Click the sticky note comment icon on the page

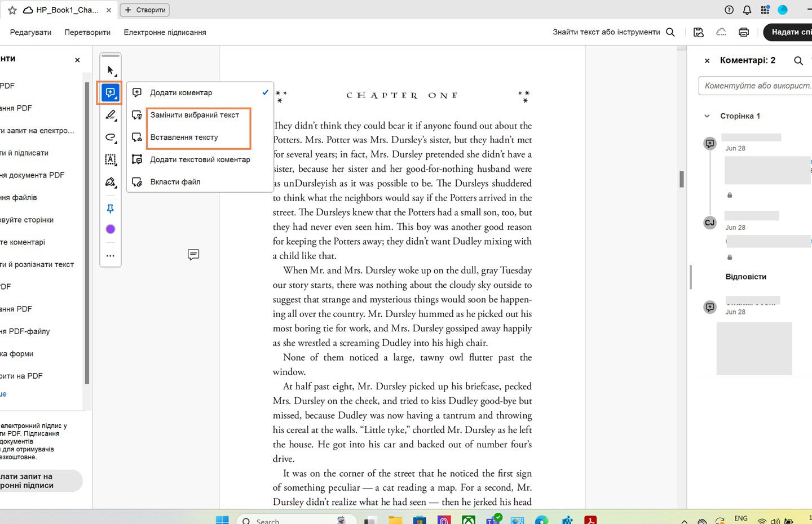[x=193, y=255]
